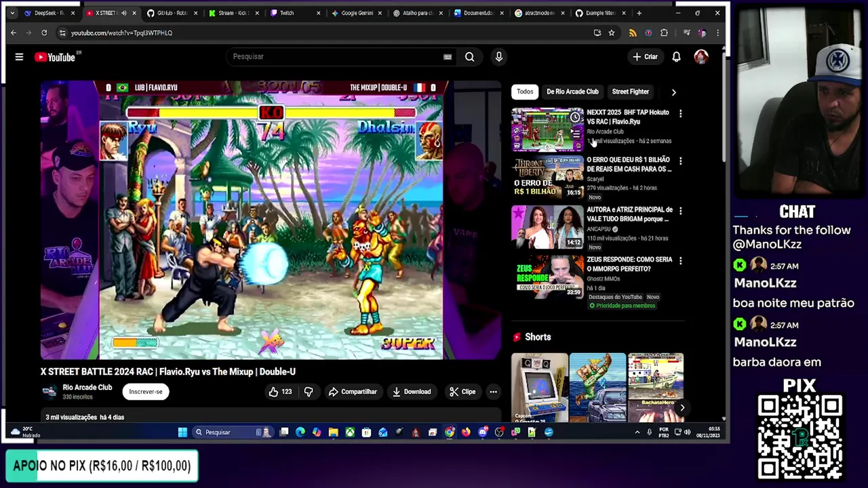Click the Criar create button
The image size is (868, 488).
coord(645,57)
